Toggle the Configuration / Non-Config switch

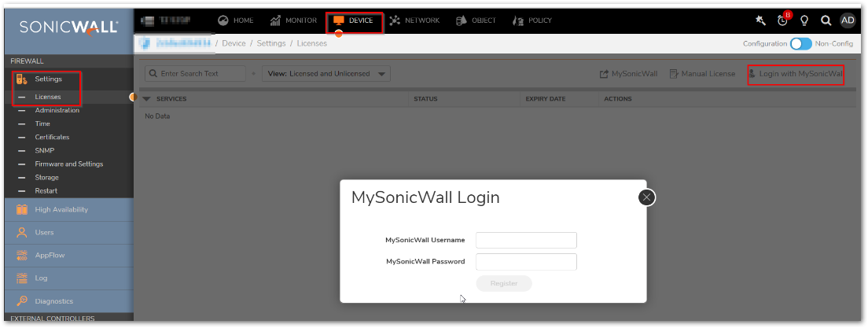(x=800, y=44)
